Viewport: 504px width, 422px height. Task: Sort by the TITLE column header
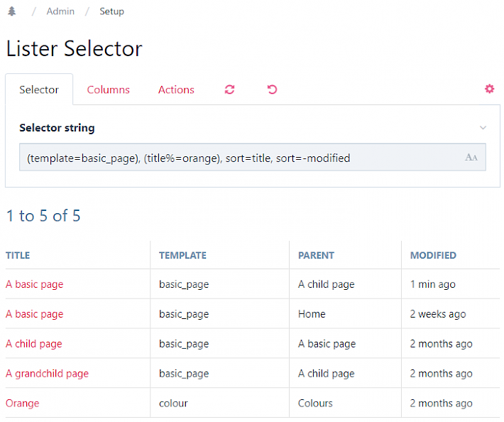18,255
